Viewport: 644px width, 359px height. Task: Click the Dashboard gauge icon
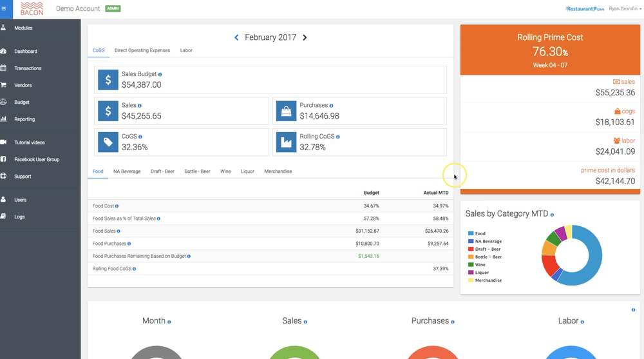click(x=3, y=51)
